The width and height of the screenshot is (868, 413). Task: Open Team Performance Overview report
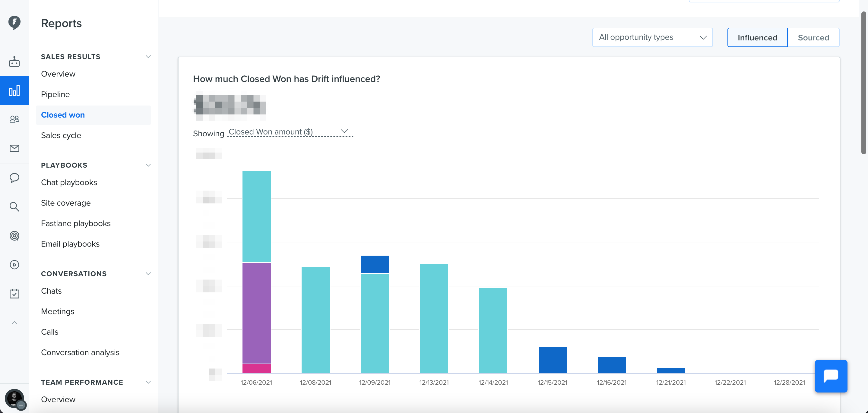[58, 399]
